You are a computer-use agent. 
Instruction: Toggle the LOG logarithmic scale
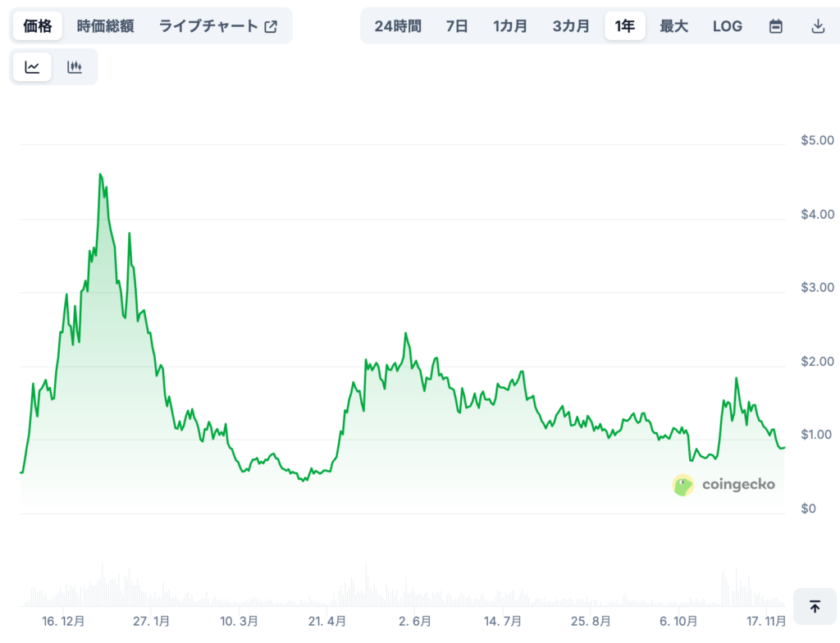click(727, 25)
